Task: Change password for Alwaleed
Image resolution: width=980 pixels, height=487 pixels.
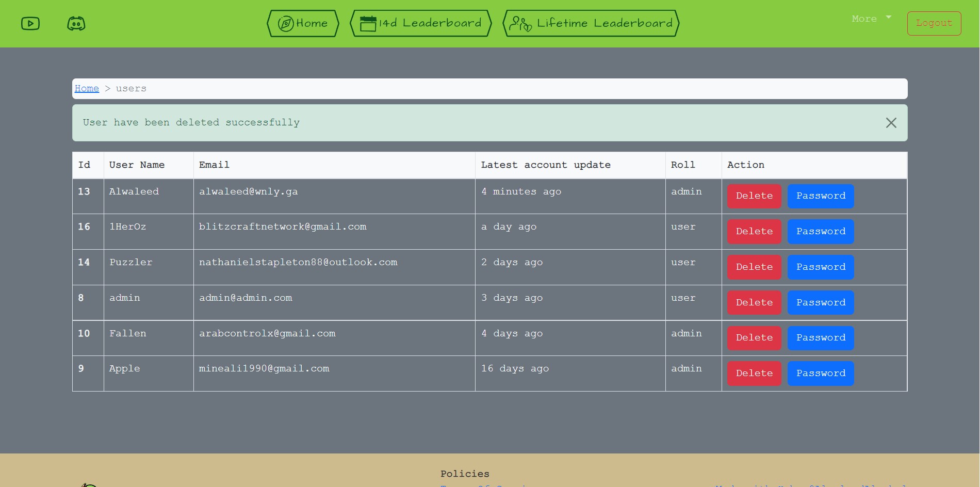Action: (x=821, y=196)
